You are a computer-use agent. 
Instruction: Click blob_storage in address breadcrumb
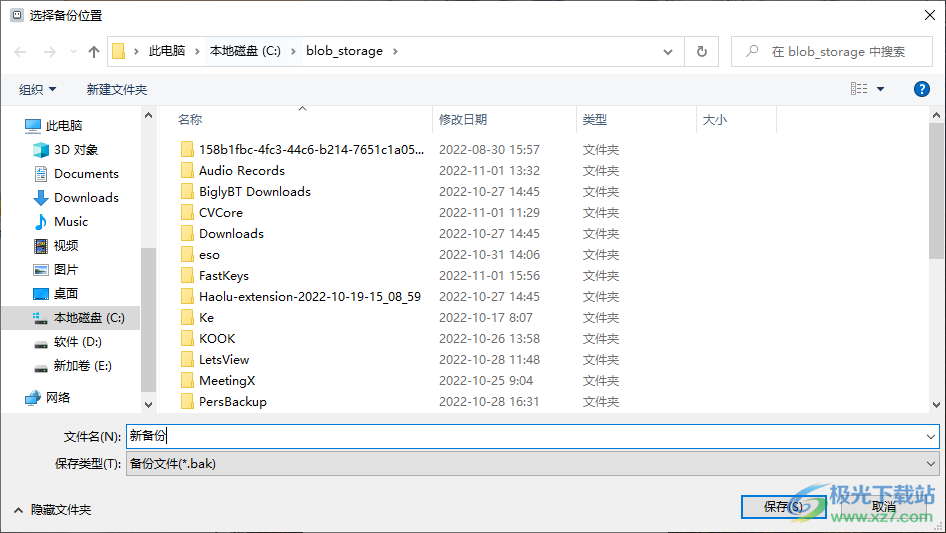coord(344,51)
